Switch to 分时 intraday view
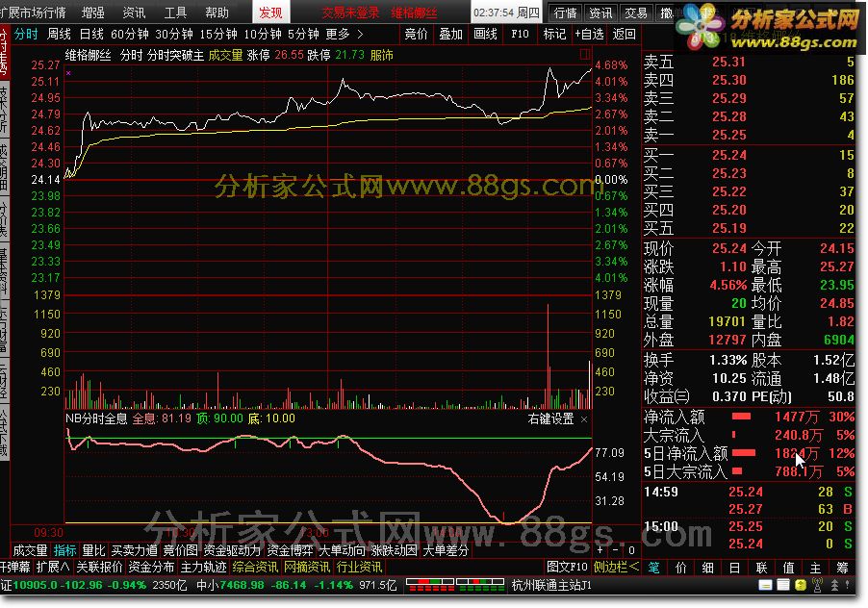The height and width of the screenshot is (608, 868). [26, 35]
